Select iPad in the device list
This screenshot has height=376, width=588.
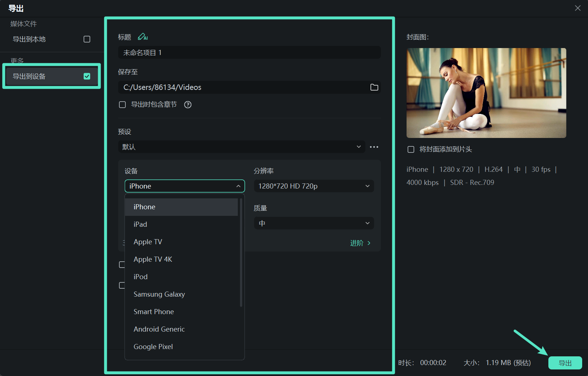pos(181,225)
